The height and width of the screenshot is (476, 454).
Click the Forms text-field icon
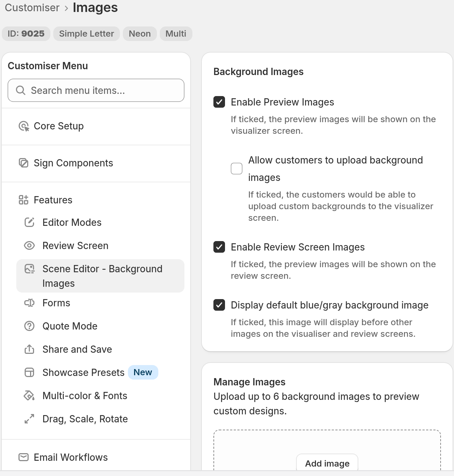[x=29, y=303]
